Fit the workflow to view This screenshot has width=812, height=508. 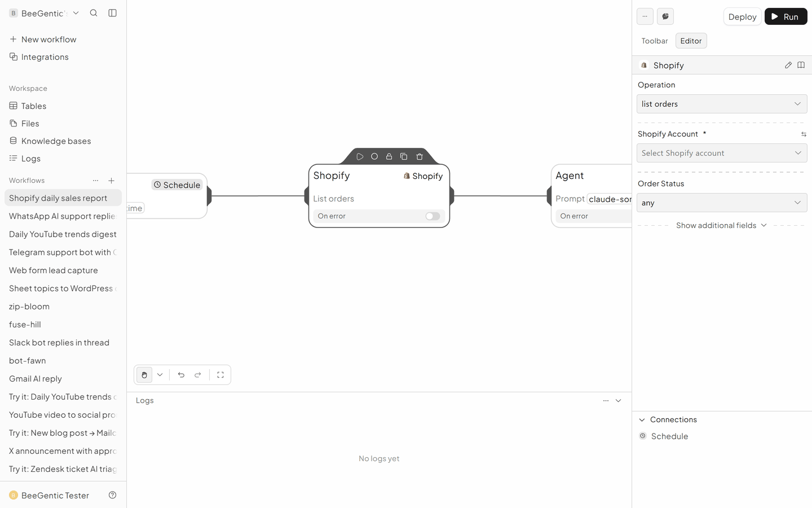[220, 375]
